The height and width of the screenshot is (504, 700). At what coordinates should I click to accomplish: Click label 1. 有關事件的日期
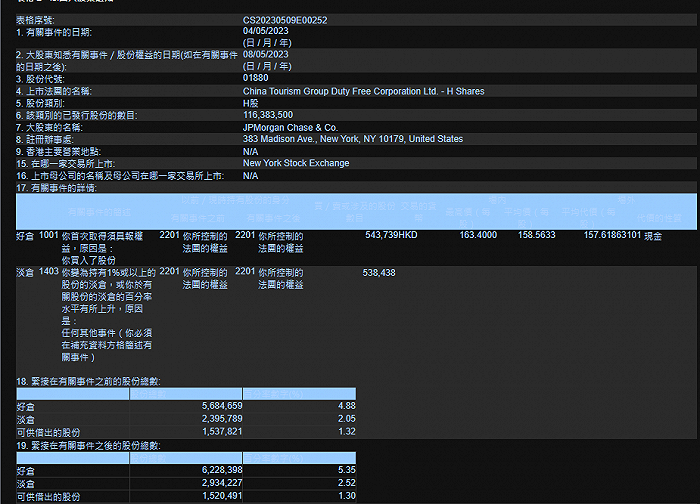pos(54,33)
